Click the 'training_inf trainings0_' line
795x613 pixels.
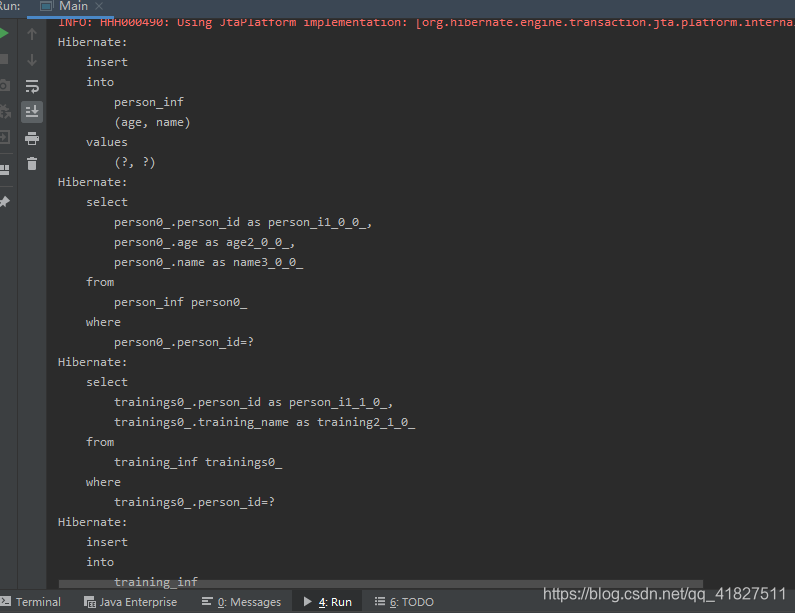[198, 462]
